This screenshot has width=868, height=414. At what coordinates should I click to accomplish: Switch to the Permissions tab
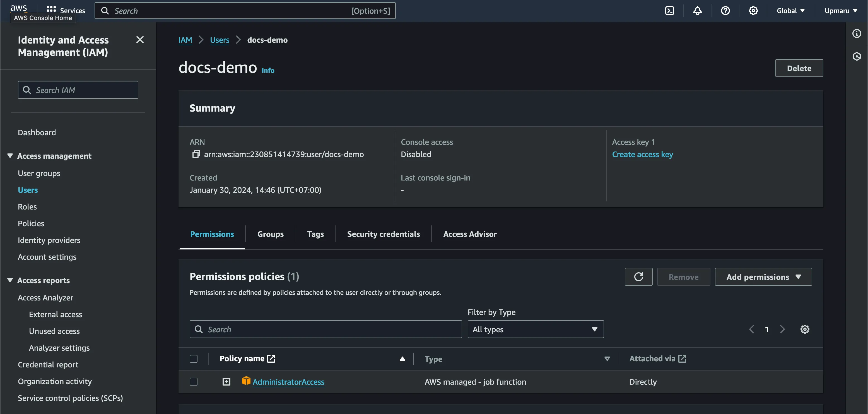(x=212, y=234)
